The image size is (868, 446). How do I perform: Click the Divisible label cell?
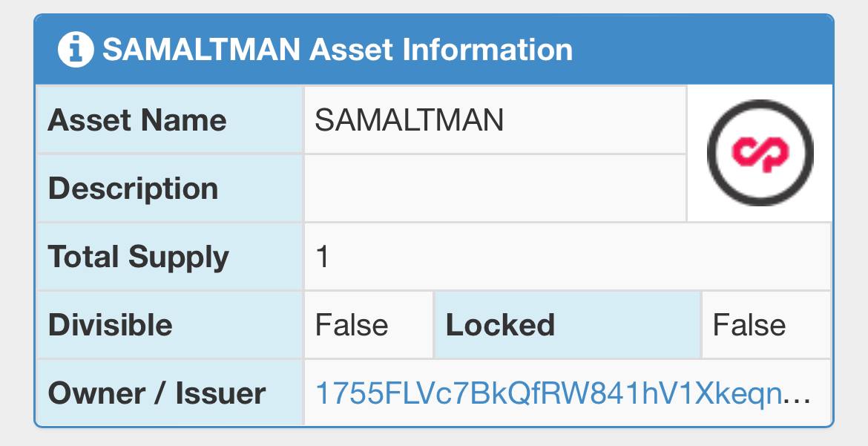click(x=169, y=325)
